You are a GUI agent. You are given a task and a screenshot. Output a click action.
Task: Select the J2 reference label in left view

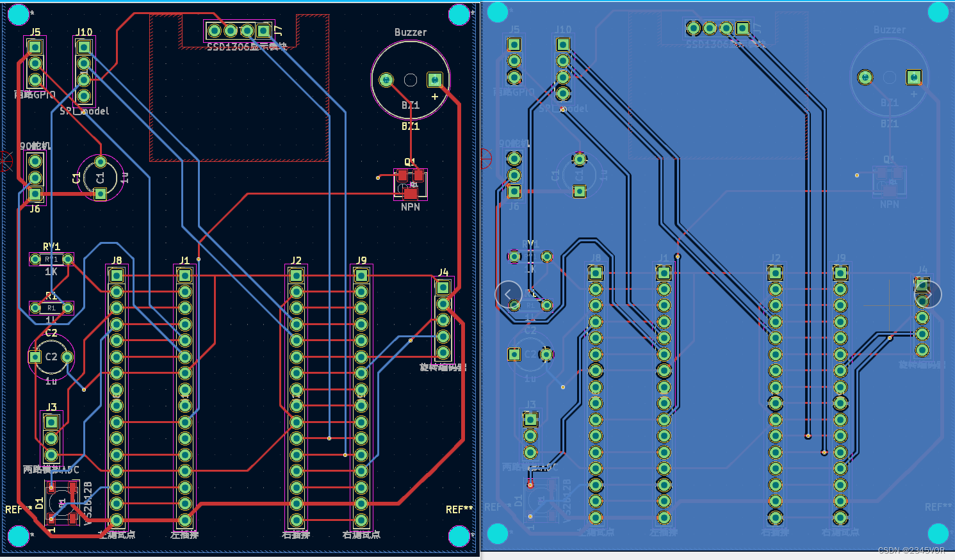[296, 260]
